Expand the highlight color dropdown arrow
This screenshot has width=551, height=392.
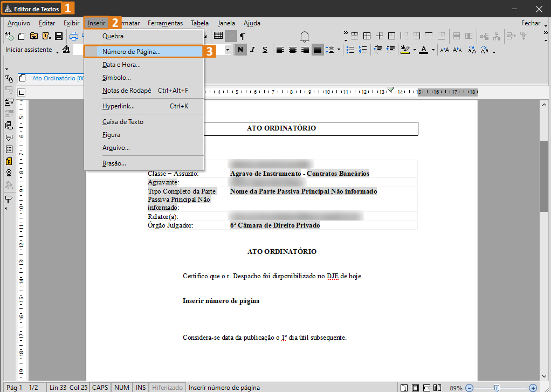point(414,50)
